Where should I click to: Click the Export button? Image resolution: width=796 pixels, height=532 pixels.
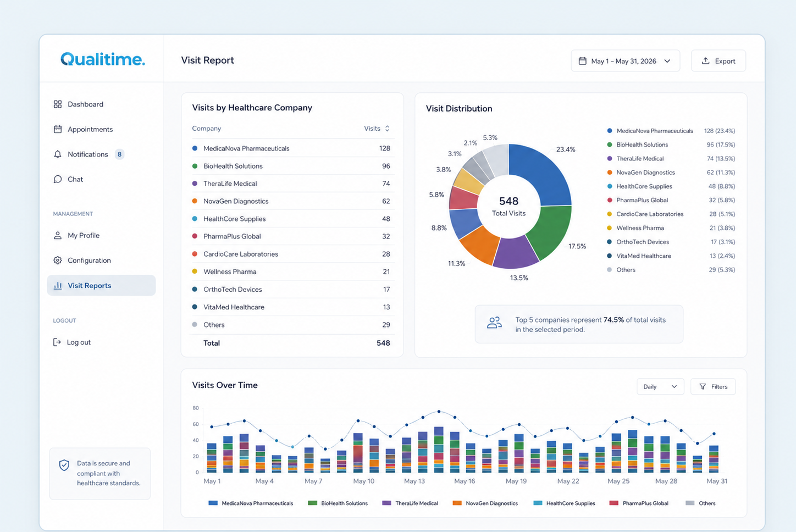coord(718,61)
